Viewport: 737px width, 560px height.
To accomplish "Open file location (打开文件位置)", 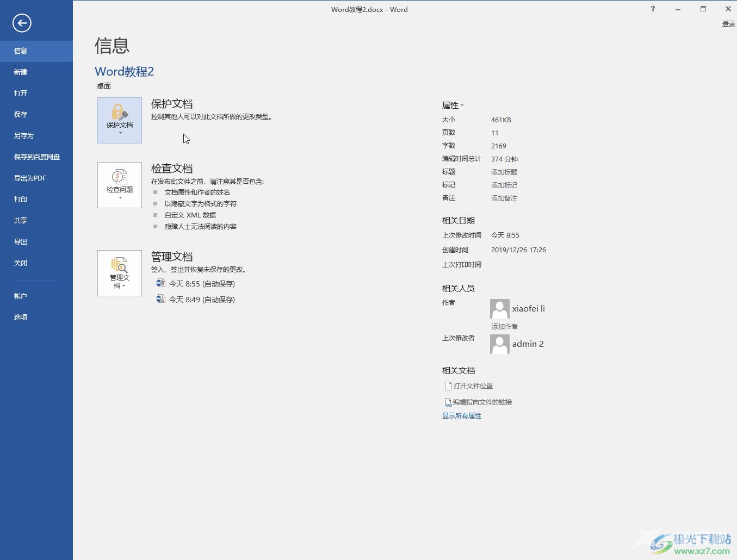I will [x=468, y=386].
